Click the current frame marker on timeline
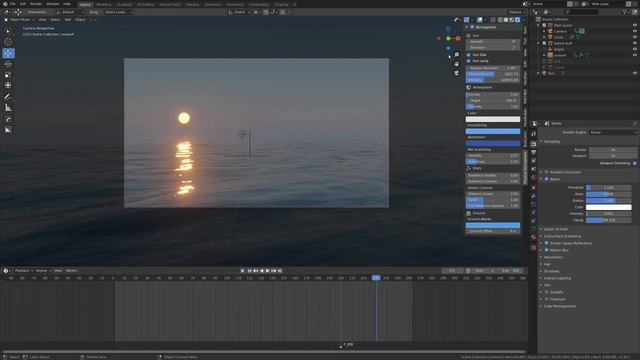The image size is (640, 360). (x=376, y=278)
